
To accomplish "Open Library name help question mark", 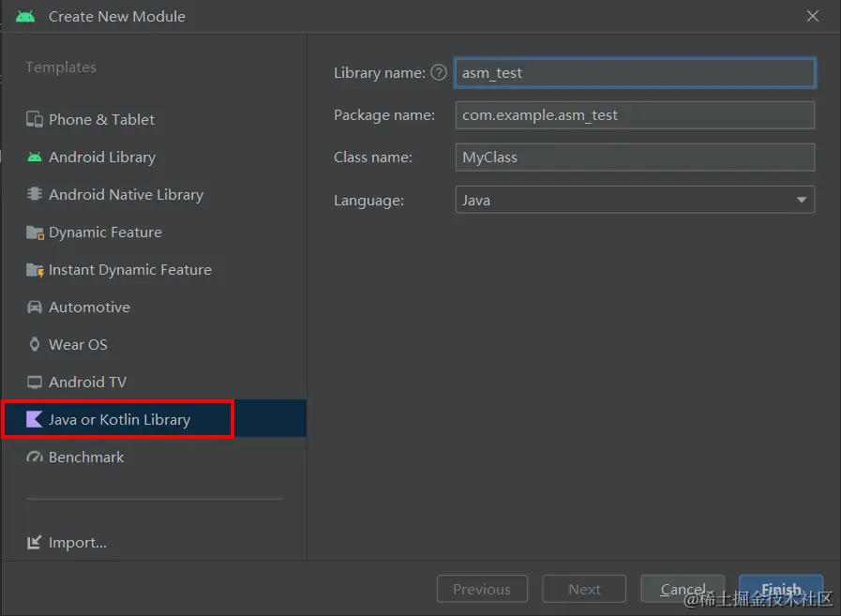I will click(439, 72).
